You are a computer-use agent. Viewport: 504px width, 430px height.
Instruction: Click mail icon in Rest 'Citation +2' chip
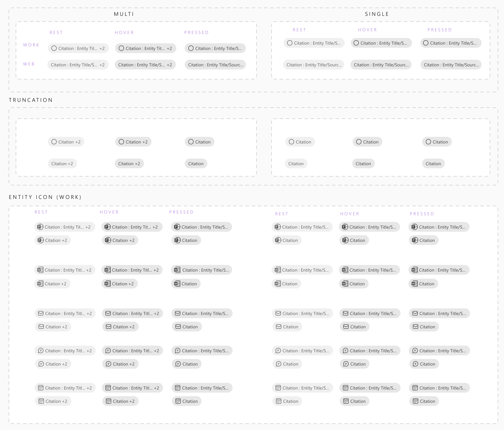tap(41, 327)
